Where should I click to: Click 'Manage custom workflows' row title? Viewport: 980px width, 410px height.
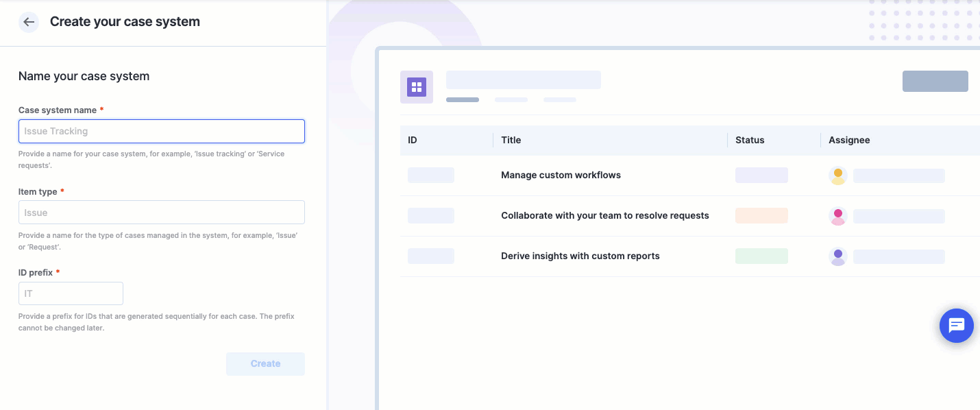pyautogui.click(x=561, y=175)
